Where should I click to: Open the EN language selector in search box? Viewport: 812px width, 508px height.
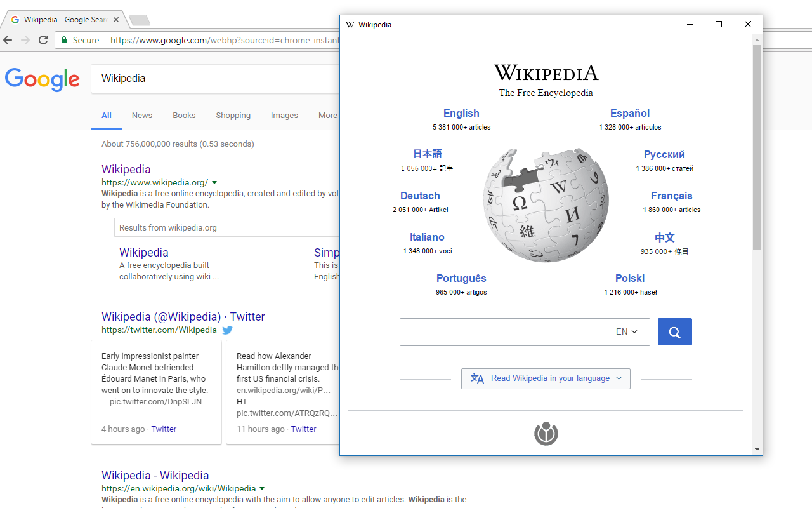coord(627,331)
